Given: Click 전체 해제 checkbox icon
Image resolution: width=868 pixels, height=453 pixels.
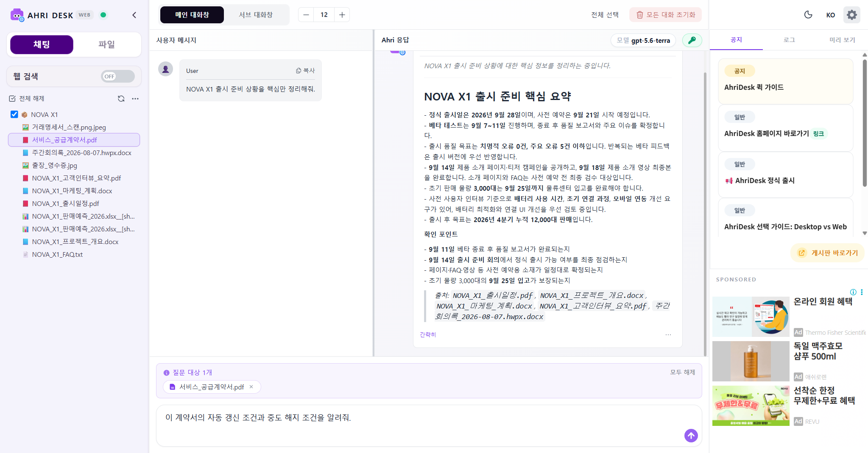Looking at the screenshot, I should coord(12,98).
